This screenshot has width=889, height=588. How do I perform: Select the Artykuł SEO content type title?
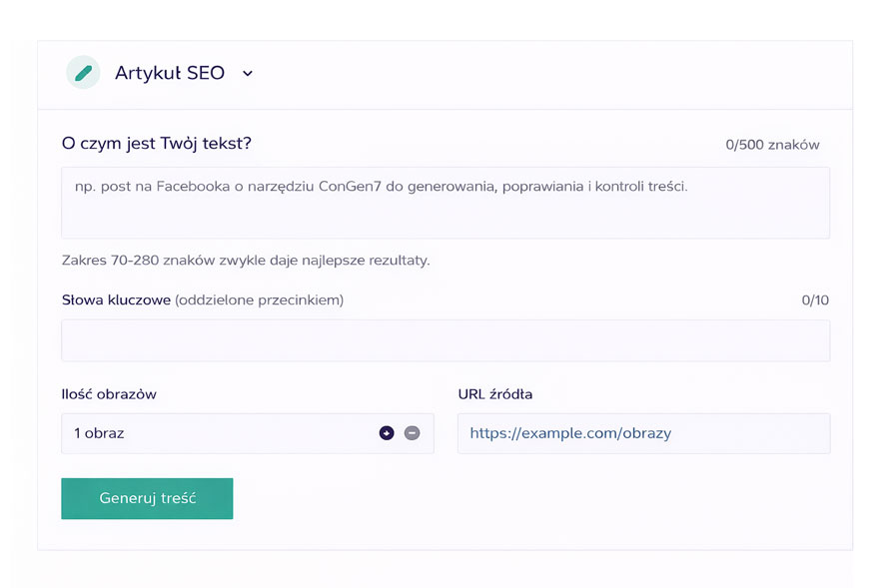170,73
